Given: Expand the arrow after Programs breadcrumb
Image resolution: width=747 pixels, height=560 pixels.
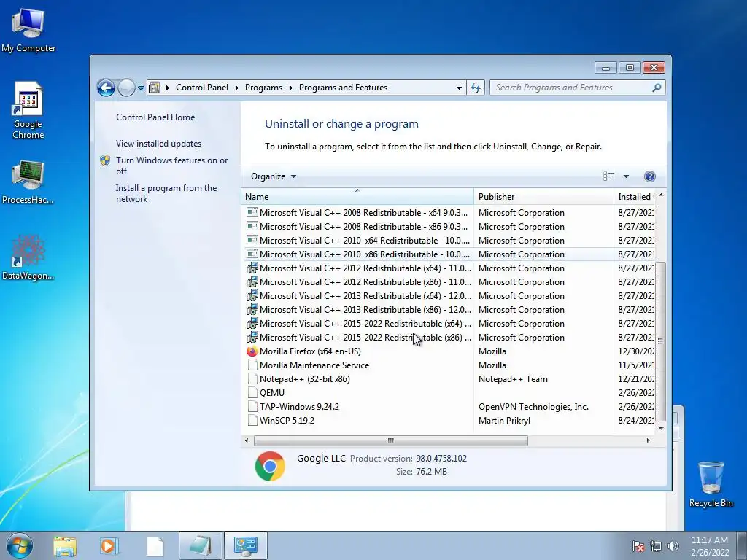Looking at the screenshot, I should pos(290,87).
